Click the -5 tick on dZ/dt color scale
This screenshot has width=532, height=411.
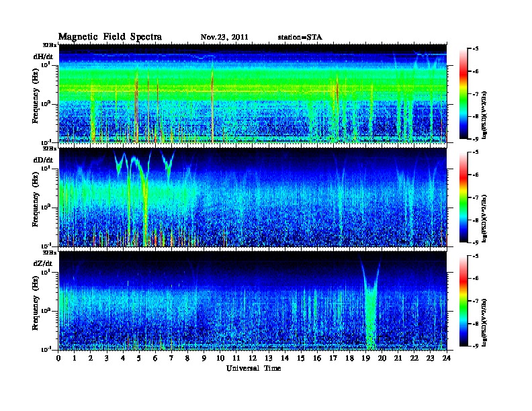pos(476,256)
